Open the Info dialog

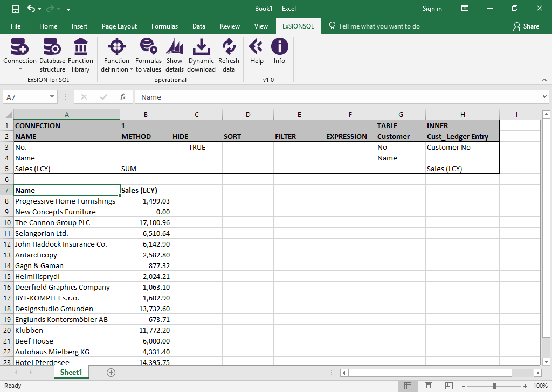pos(280,51)
